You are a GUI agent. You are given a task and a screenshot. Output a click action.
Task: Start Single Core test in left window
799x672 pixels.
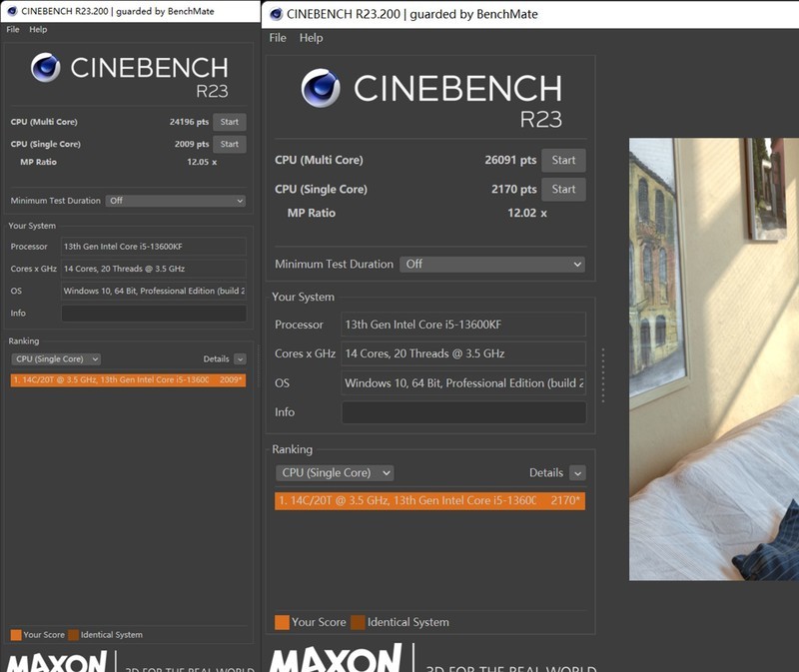[229, 144]
